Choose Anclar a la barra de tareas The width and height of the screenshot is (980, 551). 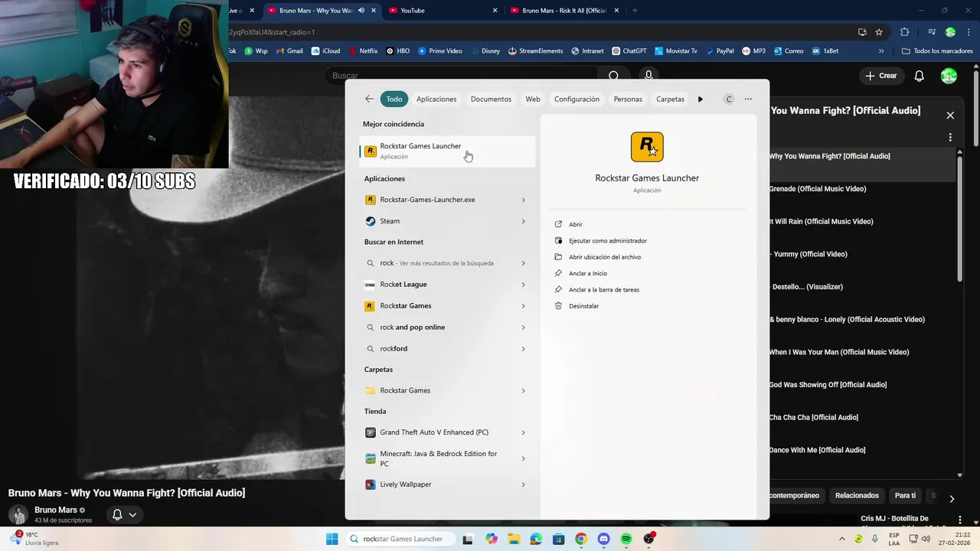click(603, 289)
